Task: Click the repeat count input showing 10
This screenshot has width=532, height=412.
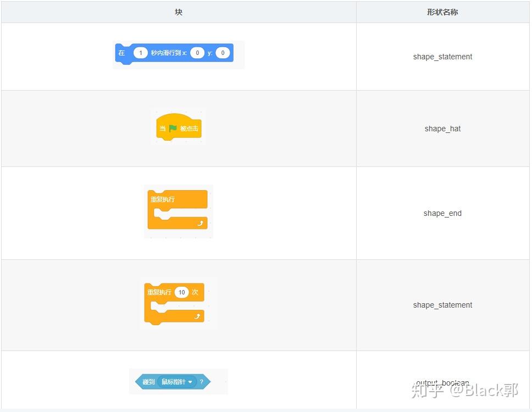Action: [x=182, y=292]
